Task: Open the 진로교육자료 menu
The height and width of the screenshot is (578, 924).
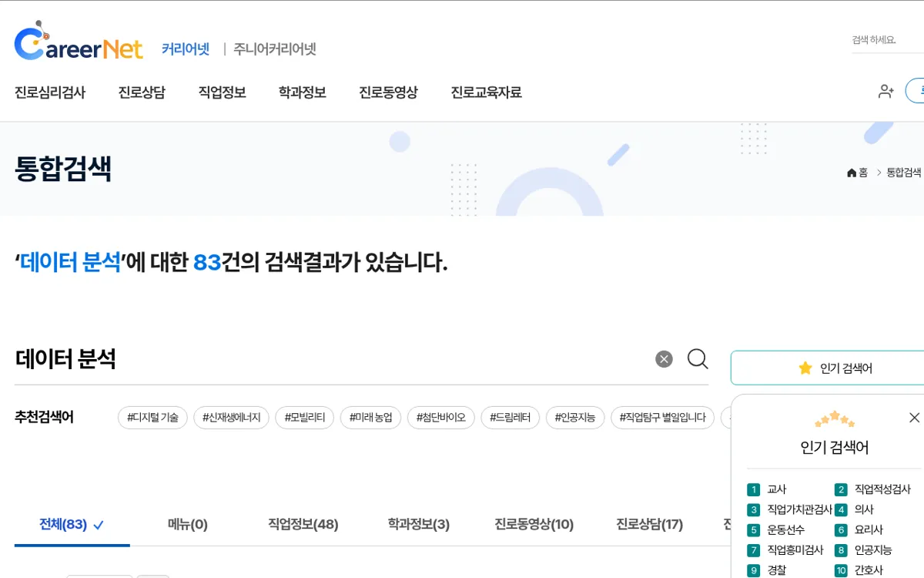Action: pyautogui.click(x=486, y=92)
